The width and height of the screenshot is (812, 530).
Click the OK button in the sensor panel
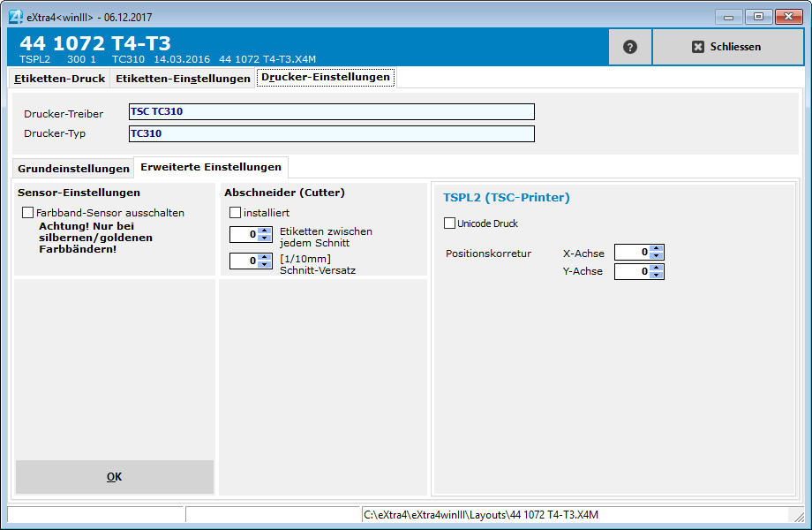(114, 476)
